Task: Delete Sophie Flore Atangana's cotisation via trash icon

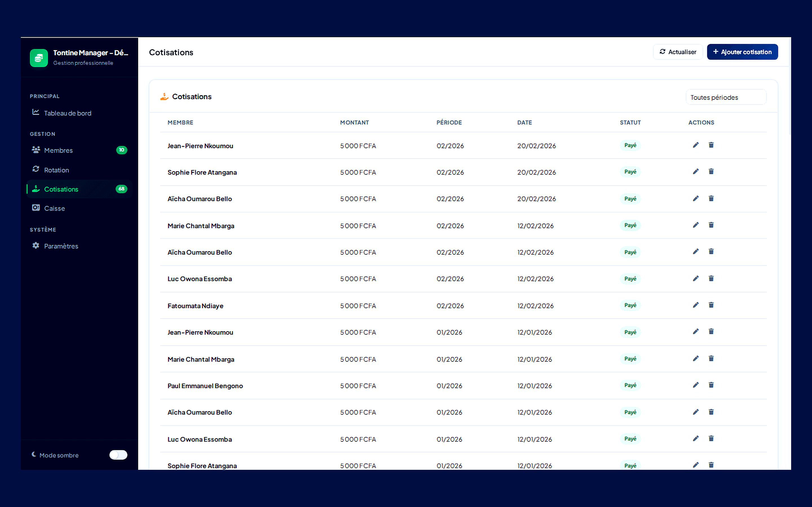Action: (x=711, y=171)
